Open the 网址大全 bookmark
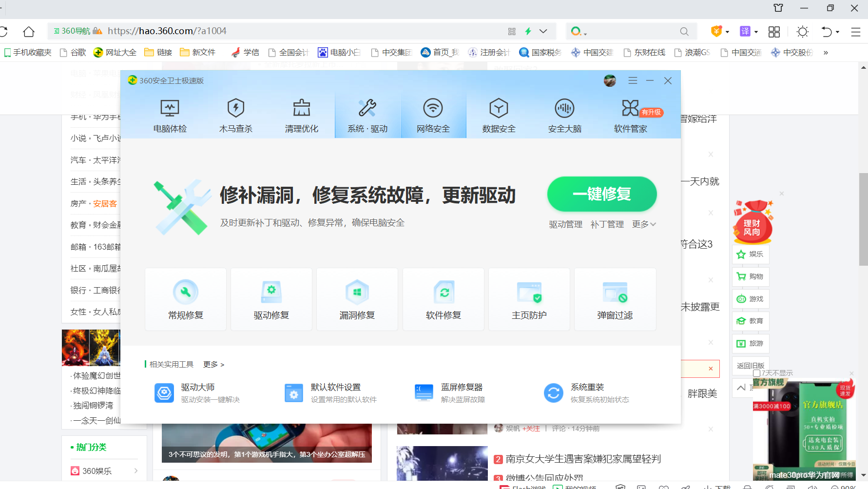Image resolution: width=868 pixels, height=489 pixels. (115, 52)
